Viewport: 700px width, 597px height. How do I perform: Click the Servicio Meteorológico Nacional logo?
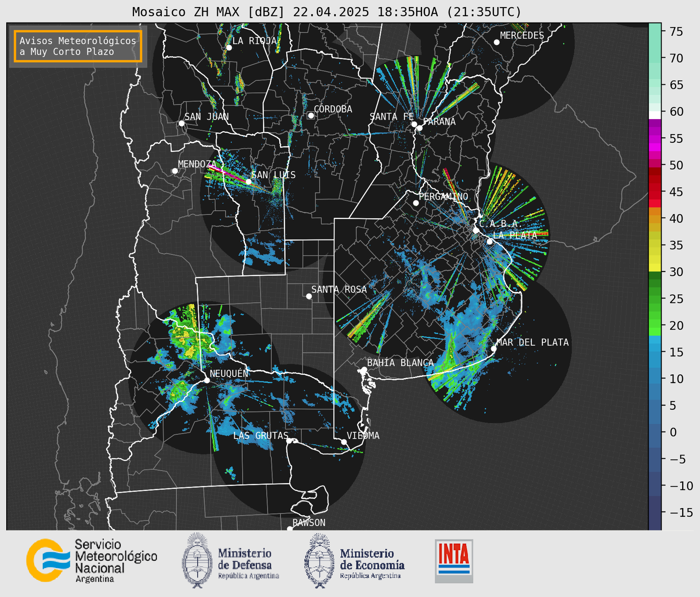92,560
